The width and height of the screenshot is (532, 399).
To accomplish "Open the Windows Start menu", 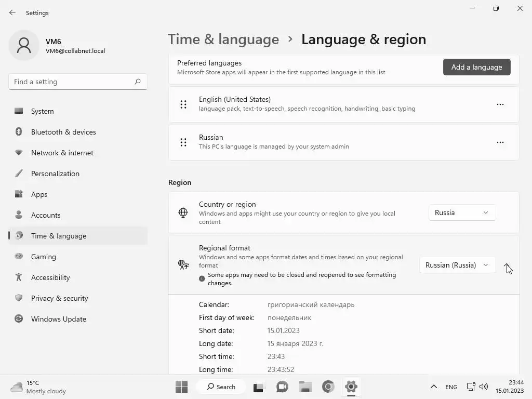I will (x=181, y=387).
